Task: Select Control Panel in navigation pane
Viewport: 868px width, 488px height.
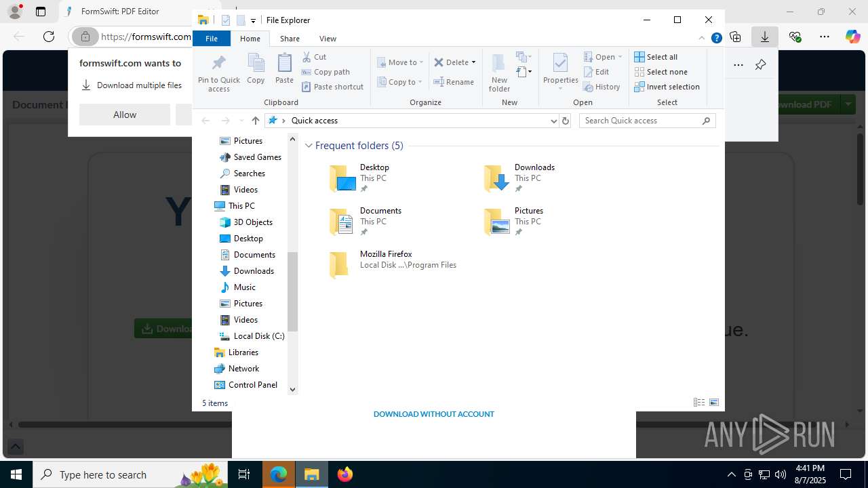Action: click(245, 385)
